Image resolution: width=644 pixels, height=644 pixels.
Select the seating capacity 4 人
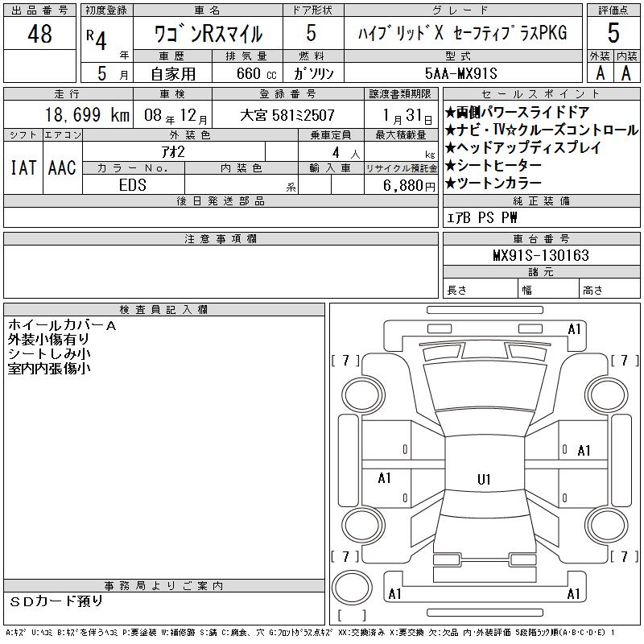[x=346, y=153]
